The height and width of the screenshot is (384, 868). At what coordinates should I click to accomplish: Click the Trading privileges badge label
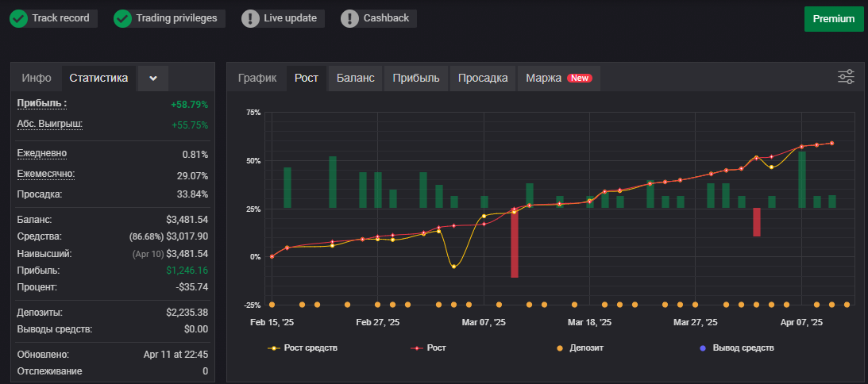click(x=176, y=18)
